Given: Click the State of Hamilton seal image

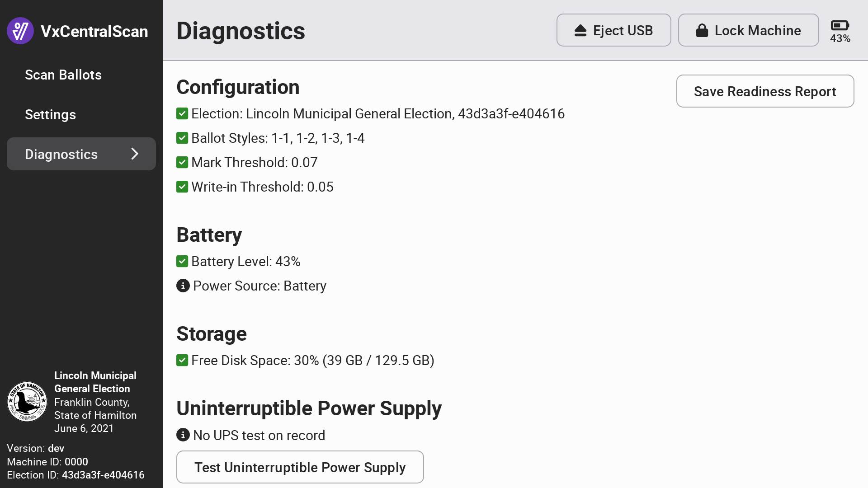Looking at the screenshot, I should point(27,402).
